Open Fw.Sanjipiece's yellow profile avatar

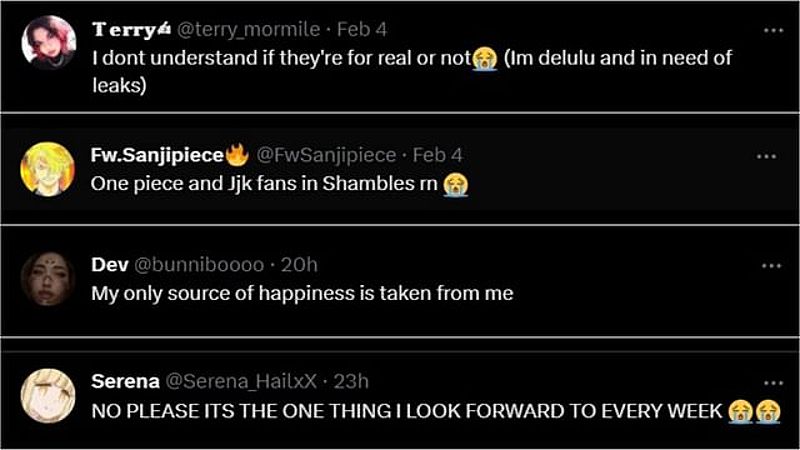[47, 169]
